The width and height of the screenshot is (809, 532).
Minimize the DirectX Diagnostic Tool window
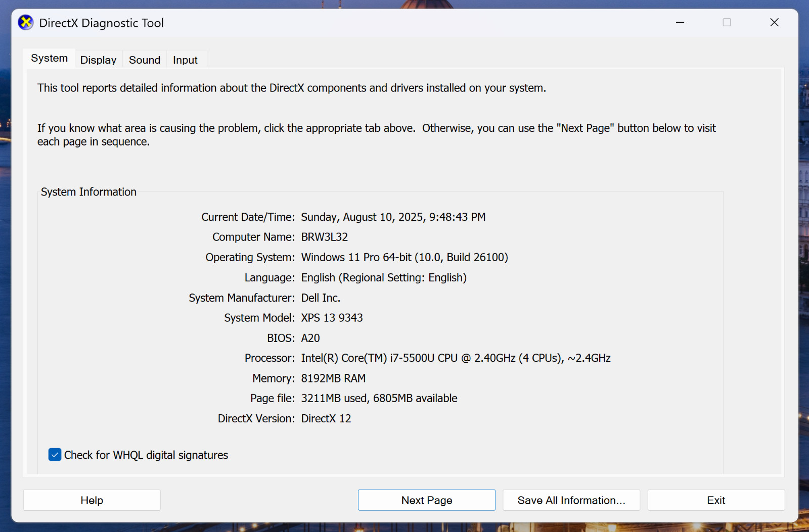click(680, 22)
